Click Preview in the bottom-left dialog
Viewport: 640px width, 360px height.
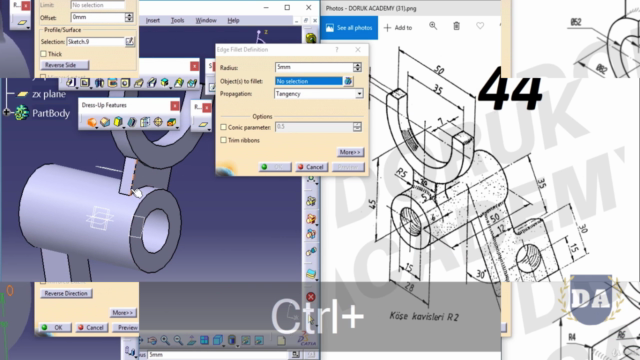(x=127, y=327)
